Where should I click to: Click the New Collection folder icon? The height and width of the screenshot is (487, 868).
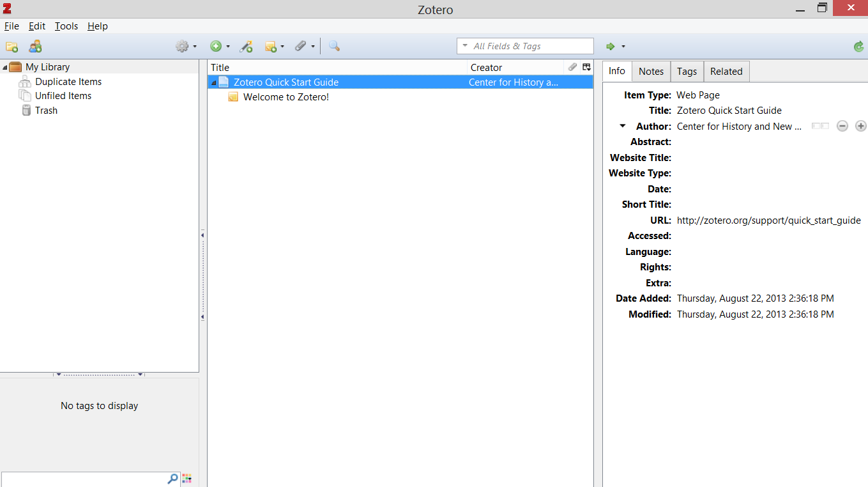(11, 47)
